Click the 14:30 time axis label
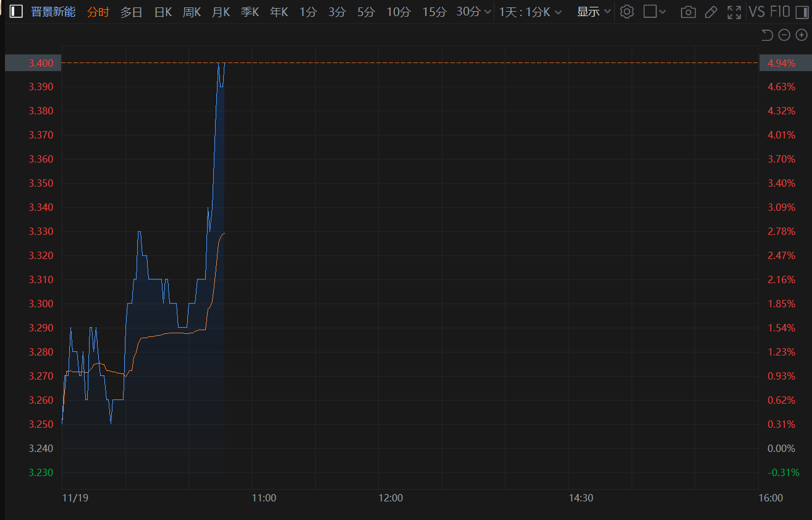Viewport: 812px width, 520px height. point(581,498)
